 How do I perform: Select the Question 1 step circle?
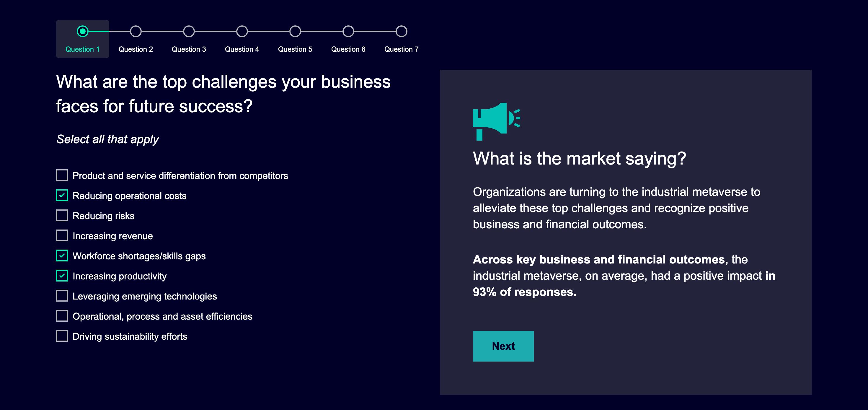83,31
